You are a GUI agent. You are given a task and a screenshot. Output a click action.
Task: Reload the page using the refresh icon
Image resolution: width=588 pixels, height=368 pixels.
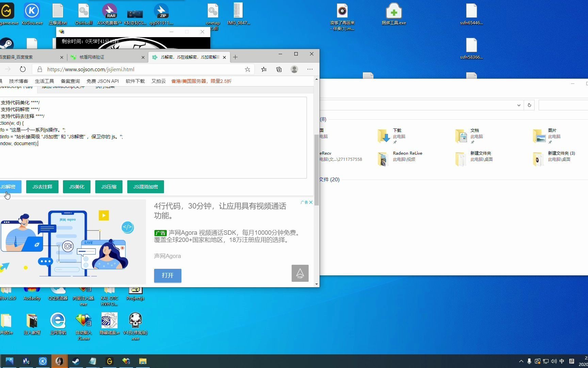point(22,69)
